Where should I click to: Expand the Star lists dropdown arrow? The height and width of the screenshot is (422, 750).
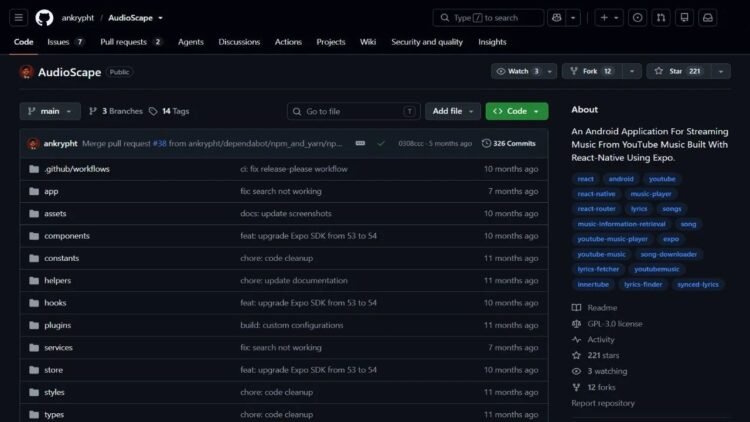tap(721, 71)
